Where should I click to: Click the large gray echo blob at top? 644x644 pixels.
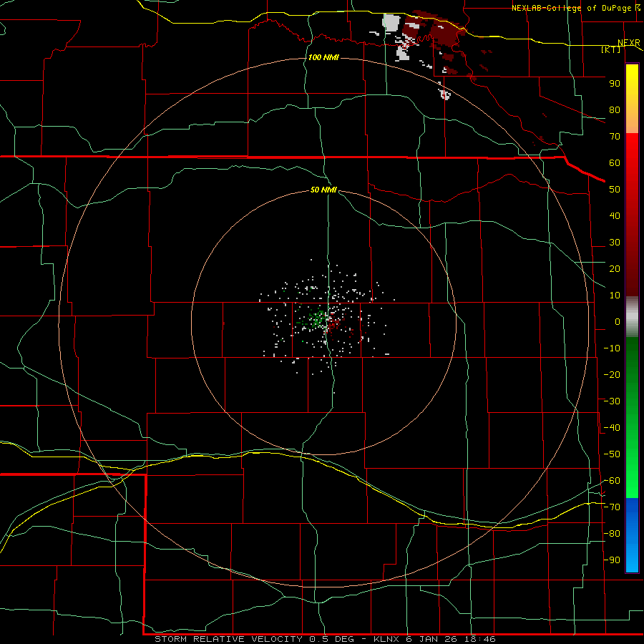tap(391, 23)
